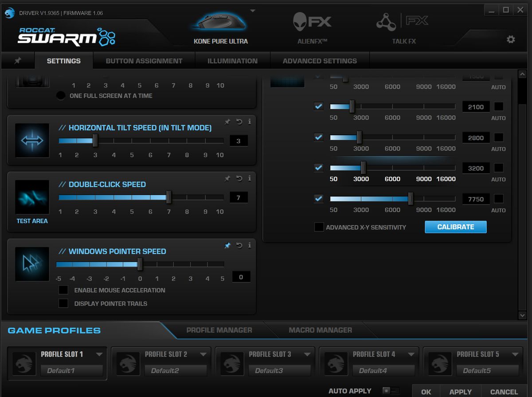532x397 pixels.
Task: Click the Apply button
Action: [461, 392]
